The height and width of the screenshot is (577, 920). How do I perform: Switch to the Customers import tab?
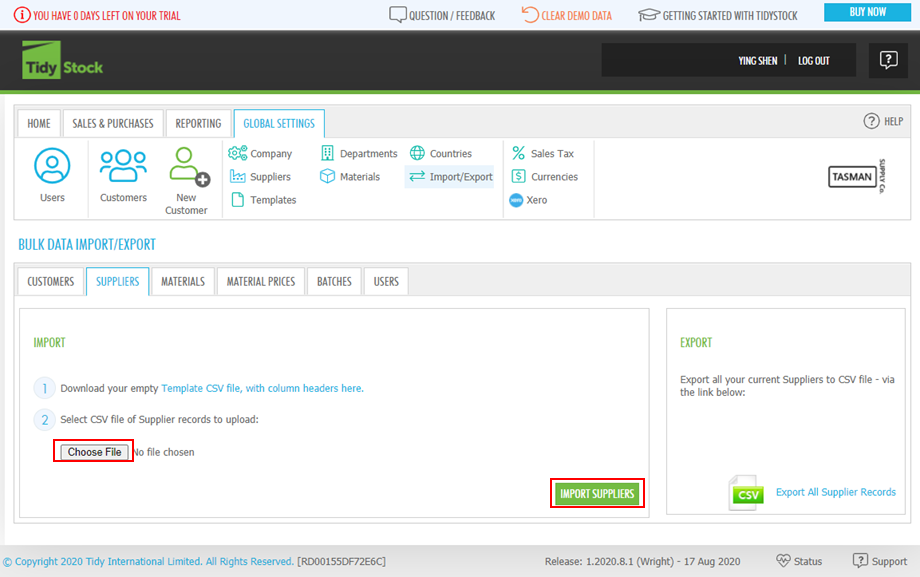click(50, 281)
